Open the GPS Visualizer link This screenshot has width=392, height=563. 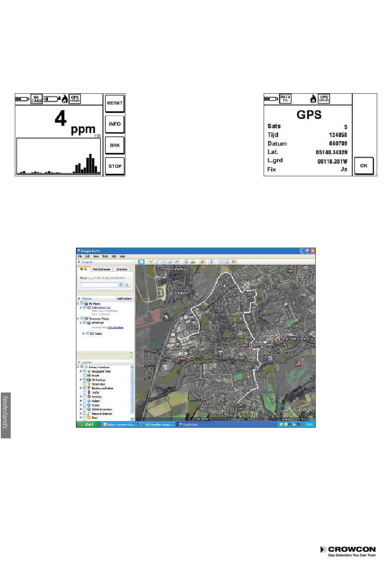click(x=116, y=327)
